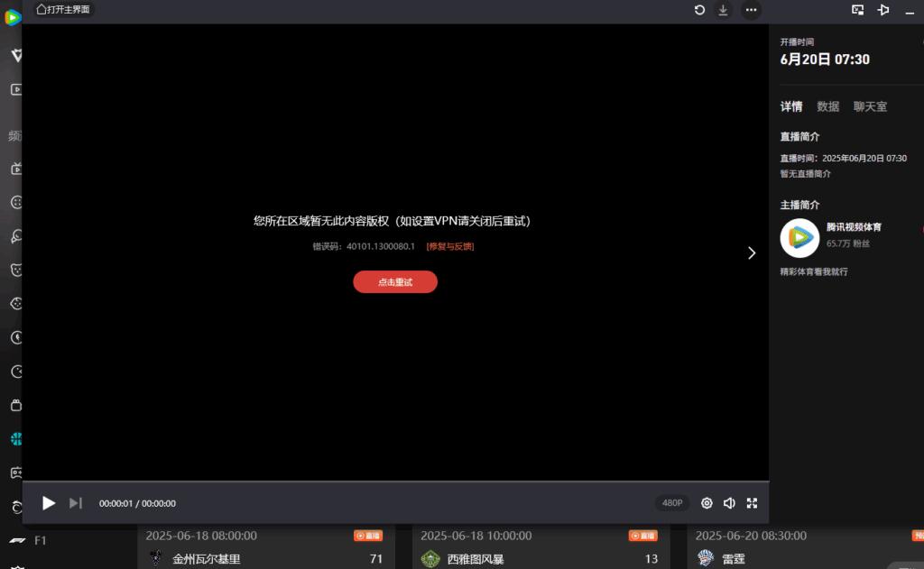Switch to picture-in-picture mini window mode

pyautogui.click(x=858, y=10)
